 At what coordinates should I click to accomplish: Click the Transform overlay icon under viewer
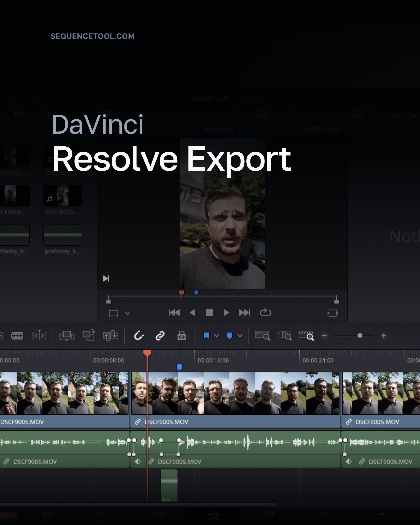pyautogui.click(x=114, y=313)
